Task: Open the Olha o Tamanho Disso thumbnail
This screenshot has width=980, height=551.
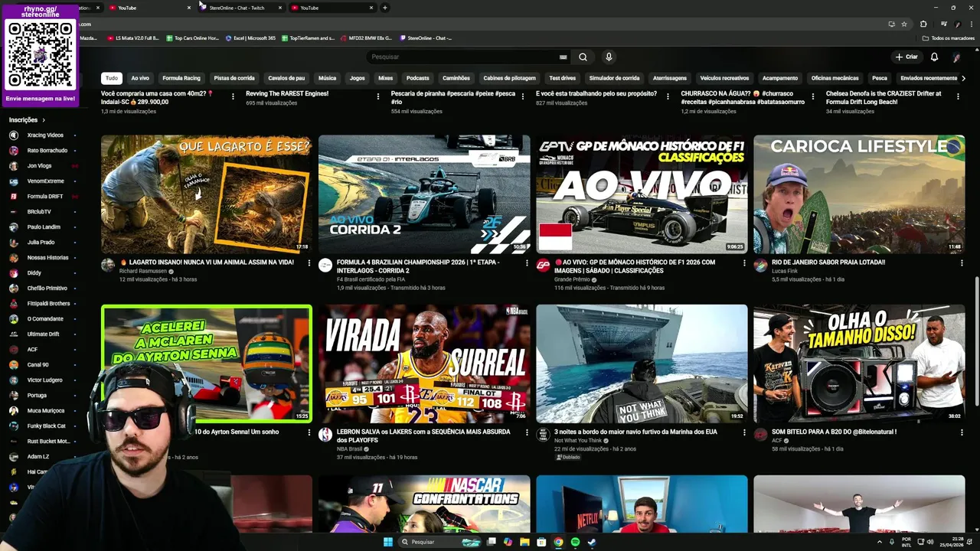Action: tap(859, 364)
